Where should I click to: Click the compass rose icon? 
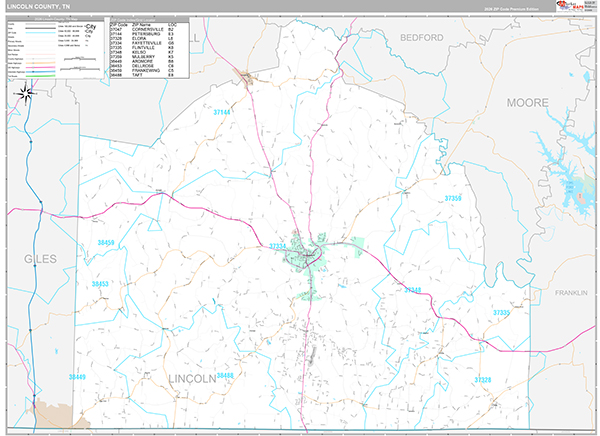coord(27,93)
